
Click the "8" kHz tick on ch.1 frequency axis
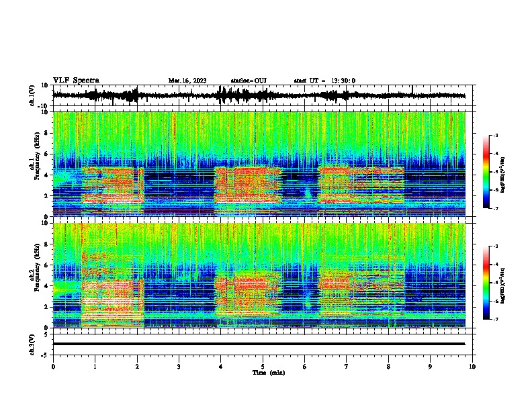click(47, 133)
